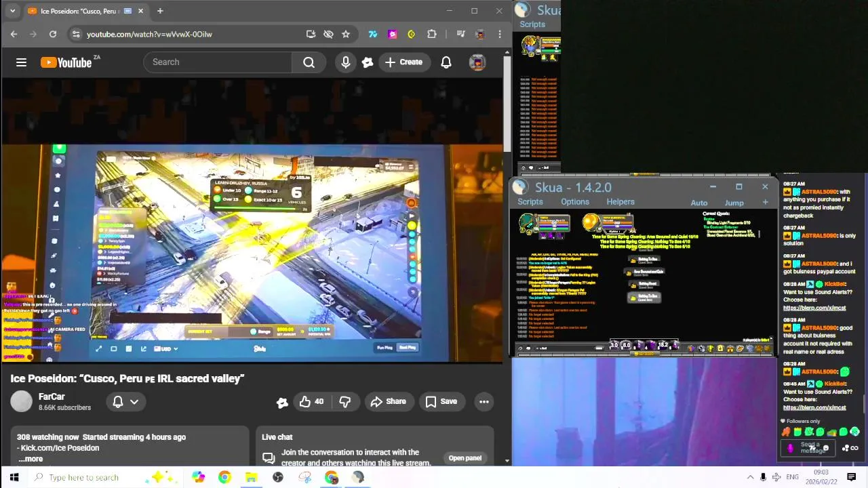Open File Explorer from the taskbar

pyautogui.click(x=251, y=477)
